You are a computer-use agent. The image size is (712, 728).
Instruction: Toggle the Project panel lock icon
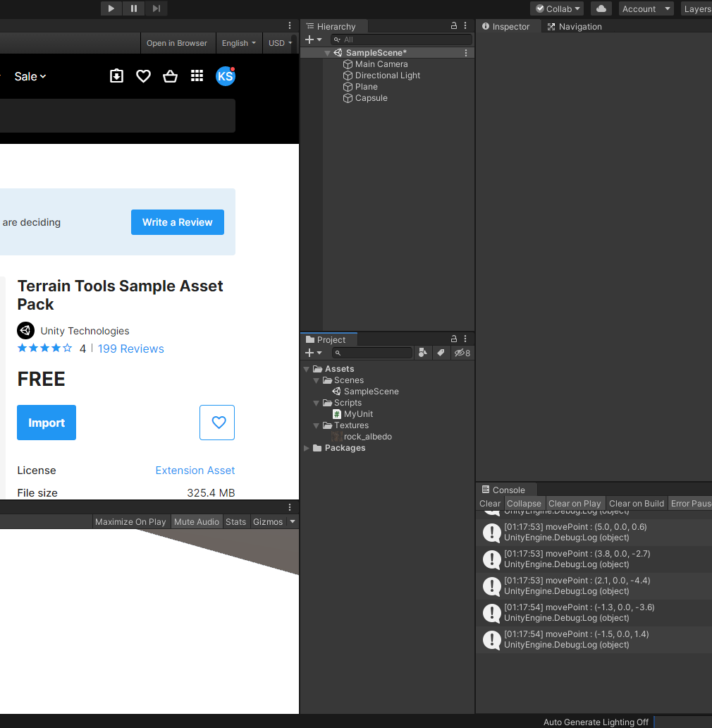(454, 339)
